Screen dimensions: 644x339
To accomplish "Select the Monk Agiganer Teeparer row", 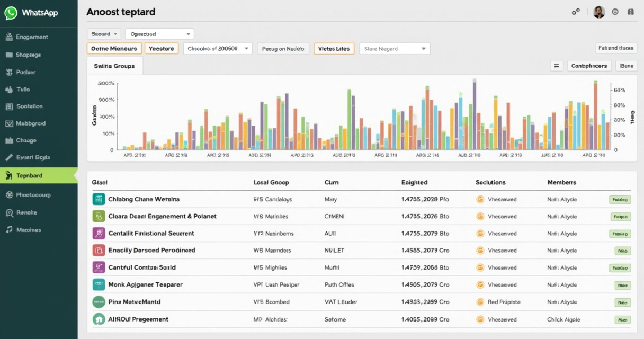I will pyautogui.click(x=361, y=284).
